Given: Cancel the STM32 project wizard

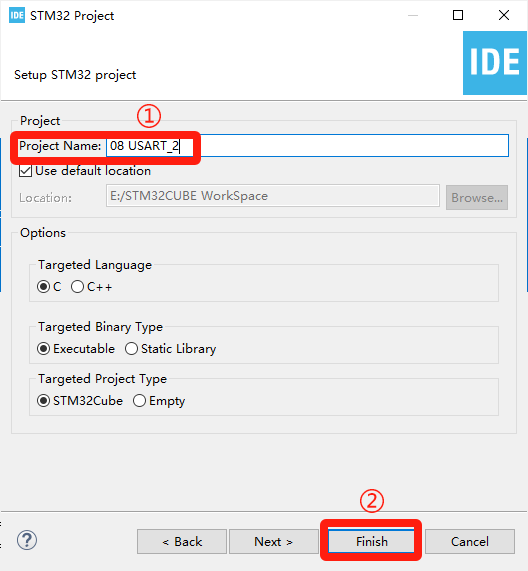Looking at the screenshot, I should 470,542.
